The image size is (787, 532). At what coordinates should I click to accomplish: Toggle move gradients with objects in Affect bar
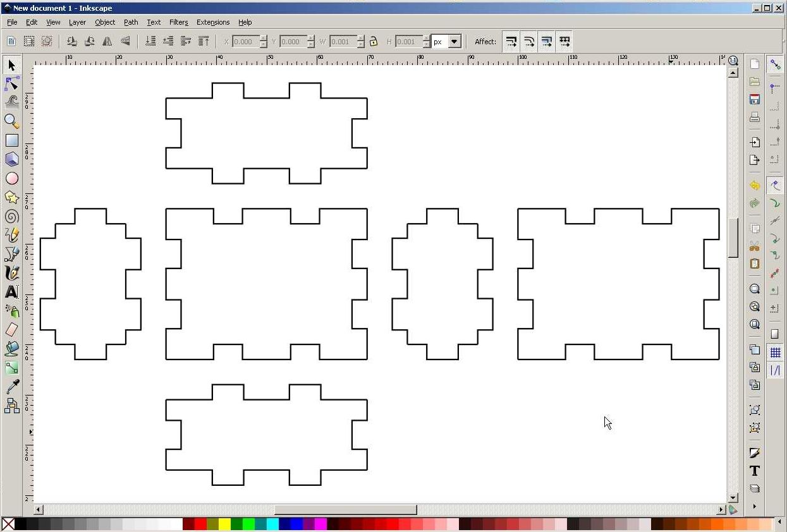pyautogui.click(x=547, y=41)
